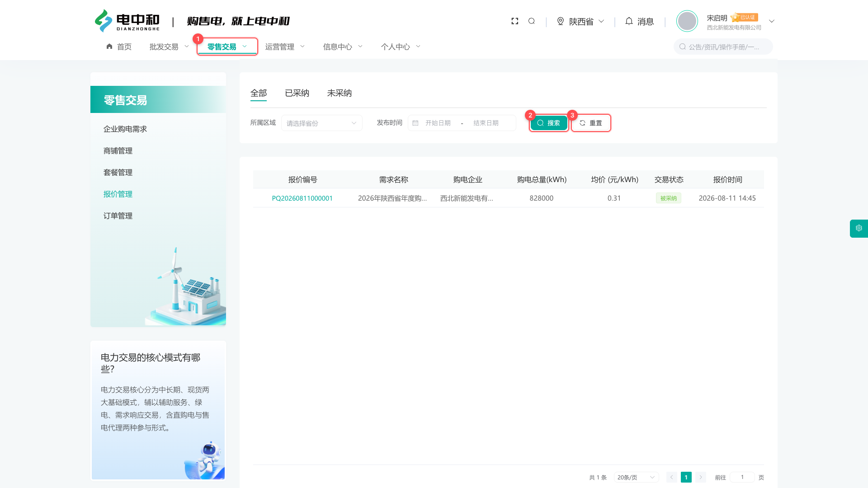This screenshot has height=488, width=868.
Task: Open 套餐管理 in the sidebar
Action: 118,173
